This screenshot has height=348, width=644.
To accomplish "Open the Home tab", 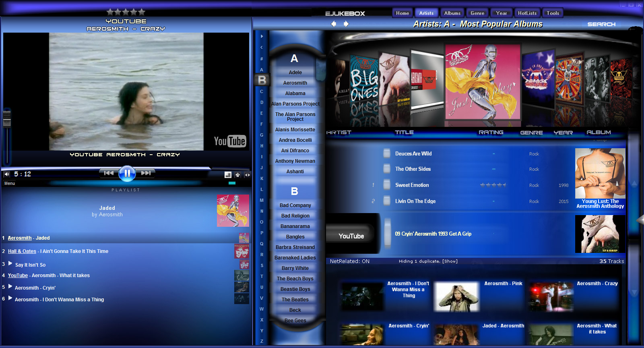I will pyautogui.click(x=402, y=13).
